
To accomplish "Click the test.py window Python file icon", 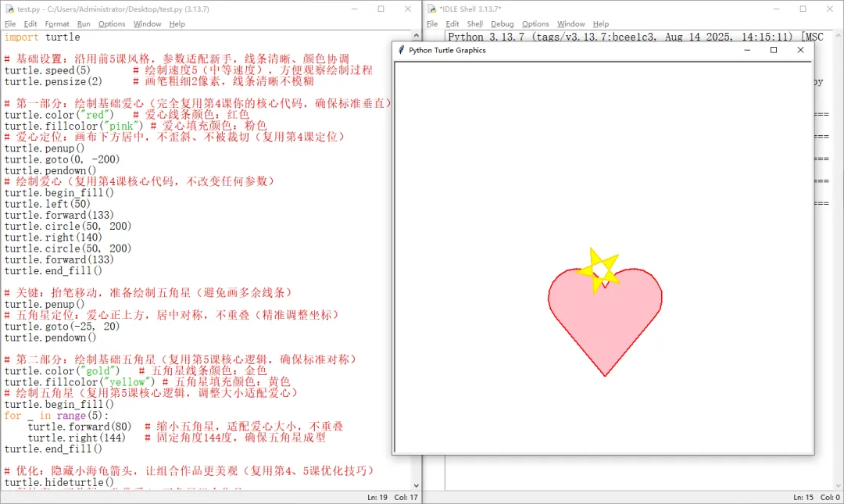I will click(9, 9).
